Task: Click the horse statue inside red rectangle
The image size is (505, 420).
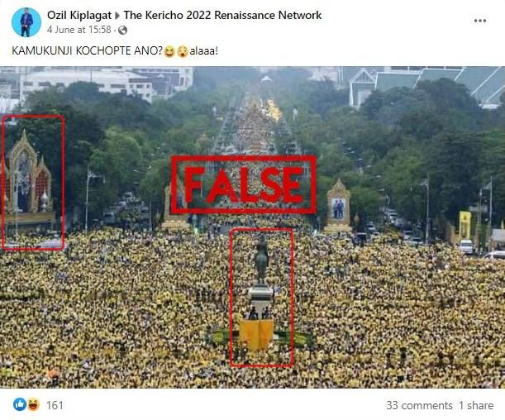Action: (x=261, y=260)
